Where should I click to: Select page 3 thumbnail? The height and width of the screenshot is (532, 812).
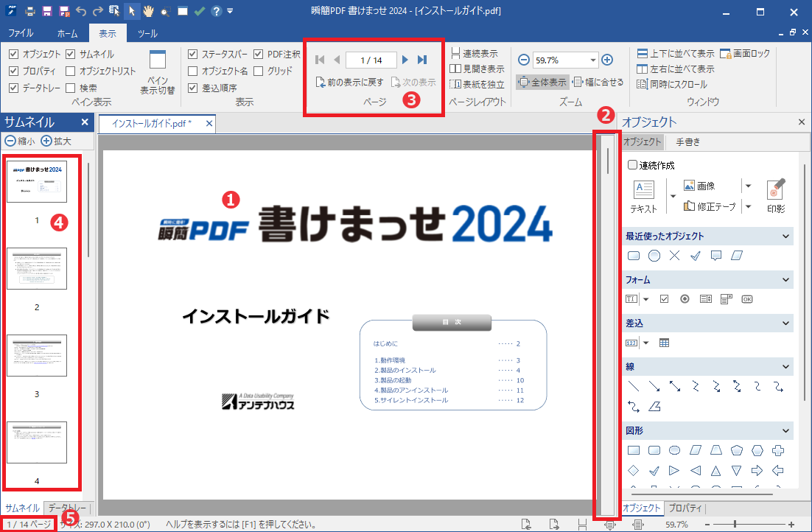37,355
